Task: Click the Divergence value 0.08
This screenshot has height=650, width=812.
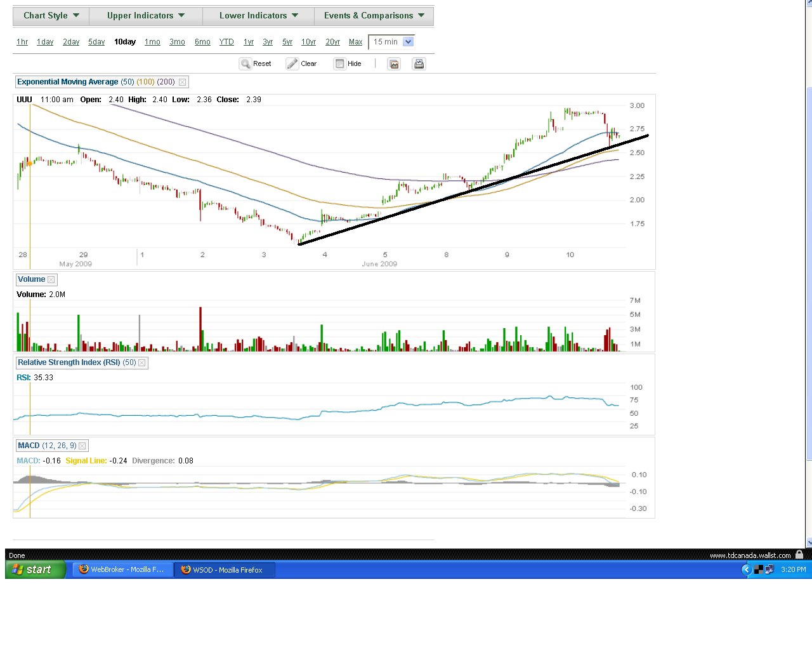Action: (x=186, y=461)
